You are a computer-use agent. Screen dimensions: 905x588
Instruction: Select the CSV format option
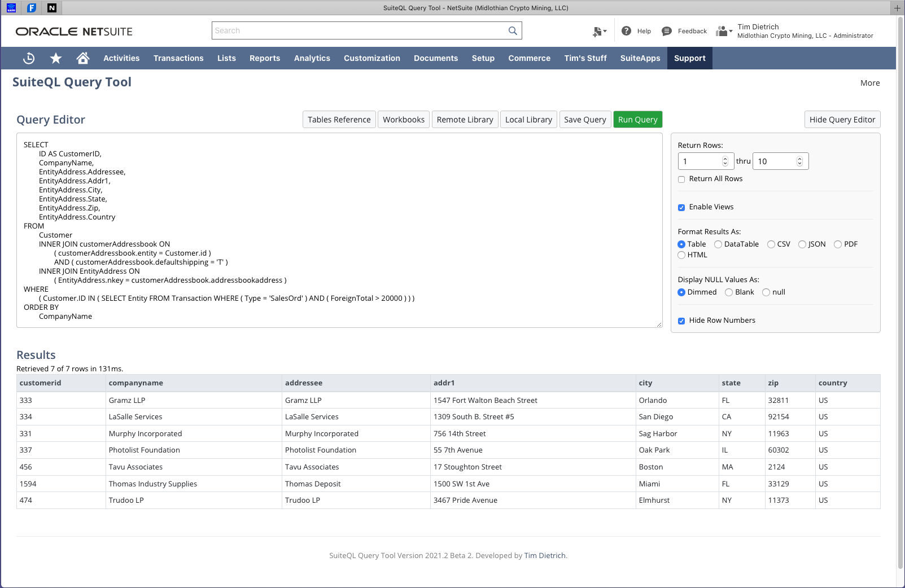click(x=771, y=244)
